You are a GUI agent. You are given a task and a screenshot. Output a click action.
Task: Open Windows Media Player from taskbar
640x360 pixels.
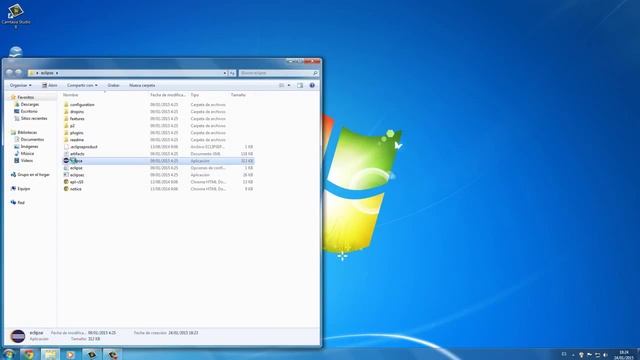(x=71, y=354)
